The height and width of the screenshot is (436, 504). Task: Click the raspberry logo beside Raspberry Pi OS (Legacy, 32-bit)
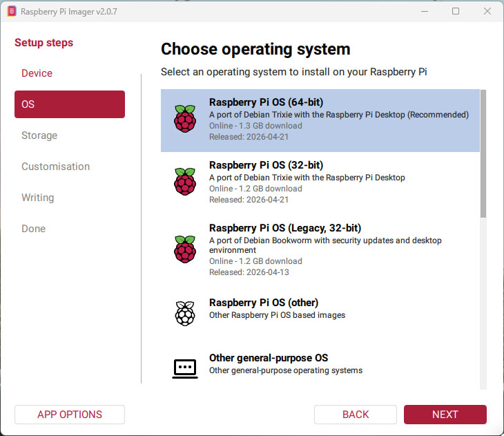click(x=185, y=249)
